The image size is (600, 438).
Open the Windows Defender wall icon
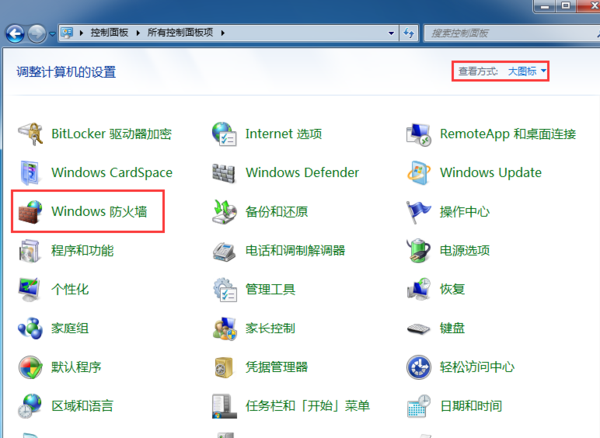[x=224, y=173]
